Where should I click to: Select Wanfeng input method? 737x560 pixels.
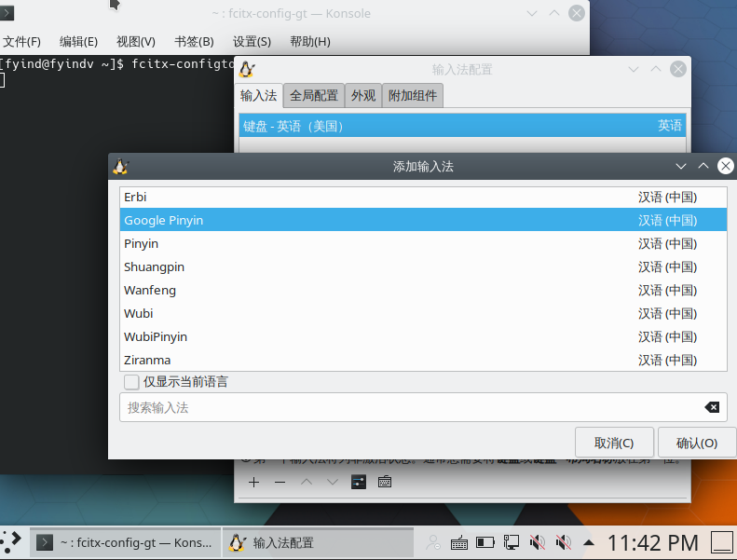pos(423,290)
